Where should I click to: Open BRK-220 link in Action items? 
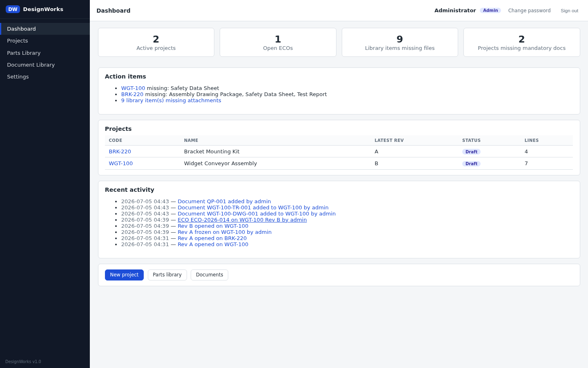[132, 94]
